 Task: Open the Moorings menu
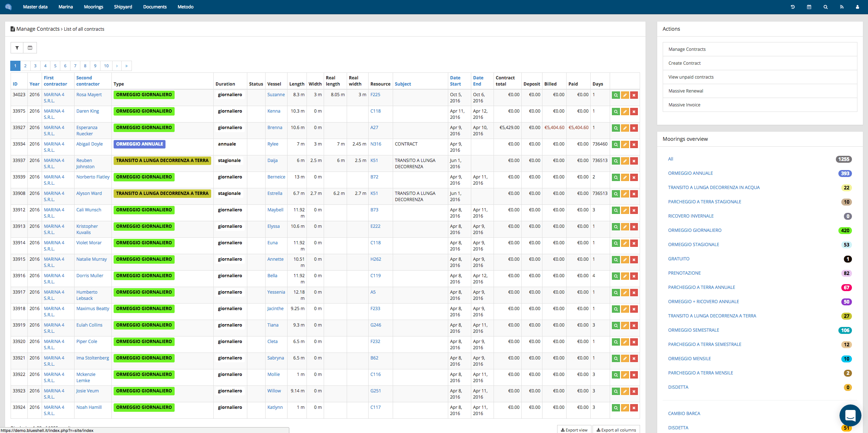tap(94, 7)
